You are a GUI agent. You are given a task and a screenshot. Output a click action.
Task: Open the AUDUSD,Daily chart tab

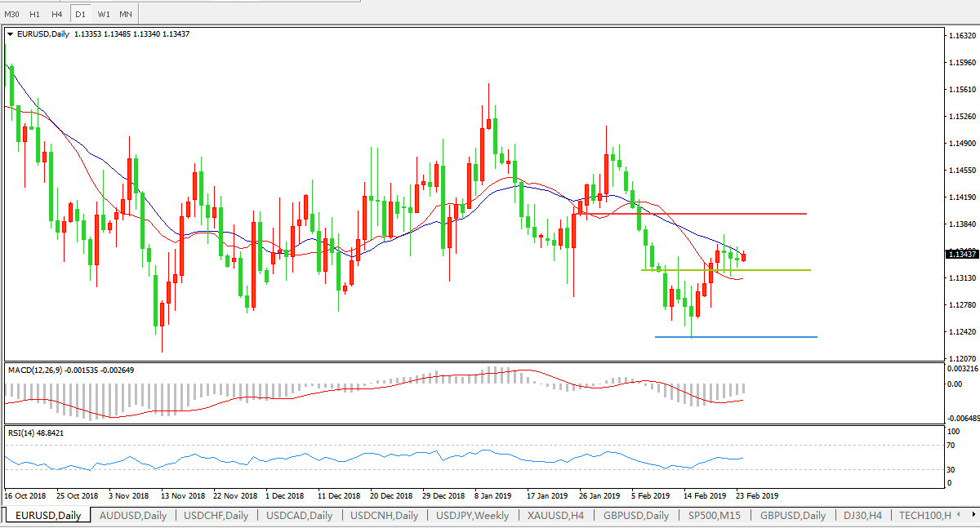pyautogui.click(x=132, y=515)
